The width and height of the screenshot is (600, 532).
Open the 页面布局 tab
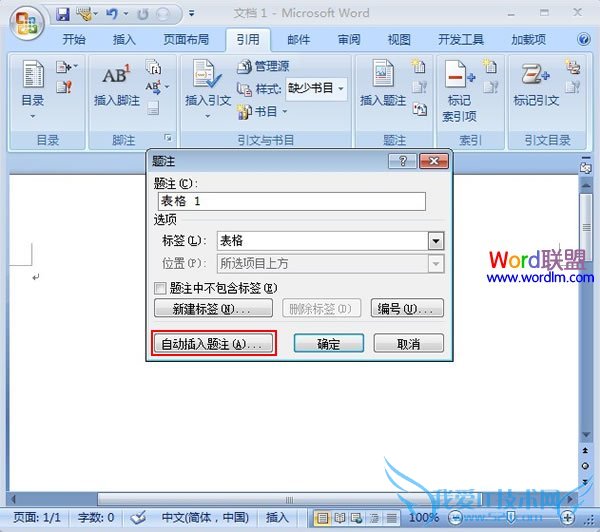(186, 39)
